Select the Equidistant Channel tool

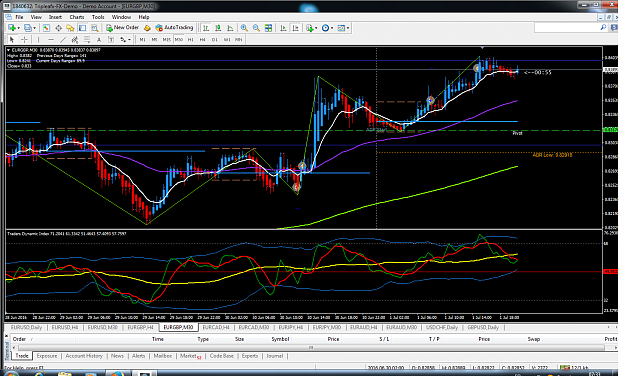[x=75, y=39]
